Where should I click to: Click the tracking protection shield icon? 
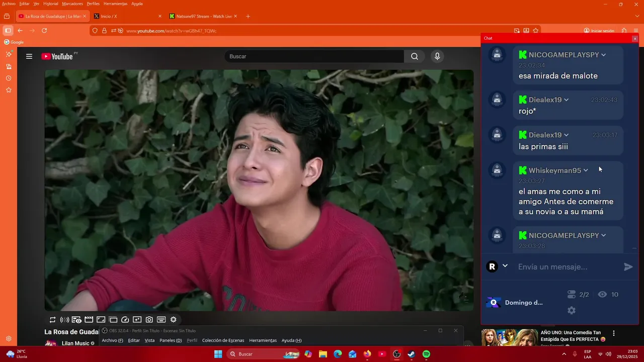coord(95,31)
